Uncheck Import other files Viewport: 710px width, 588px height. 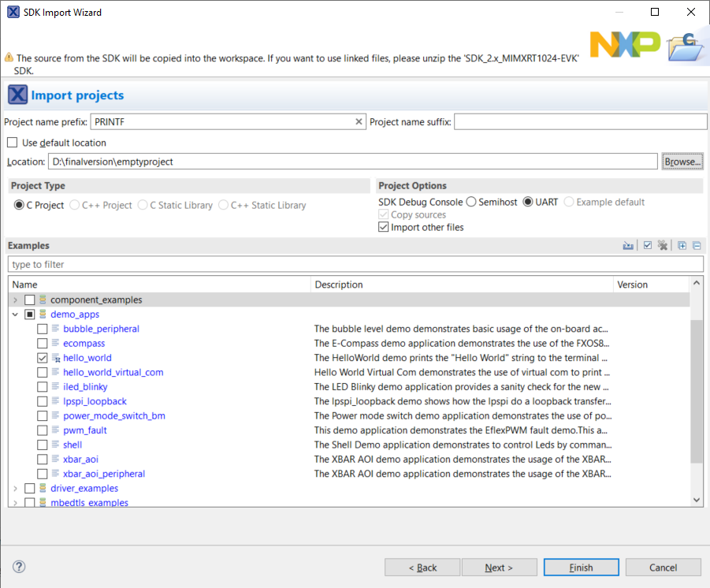(x=384, y=227)
